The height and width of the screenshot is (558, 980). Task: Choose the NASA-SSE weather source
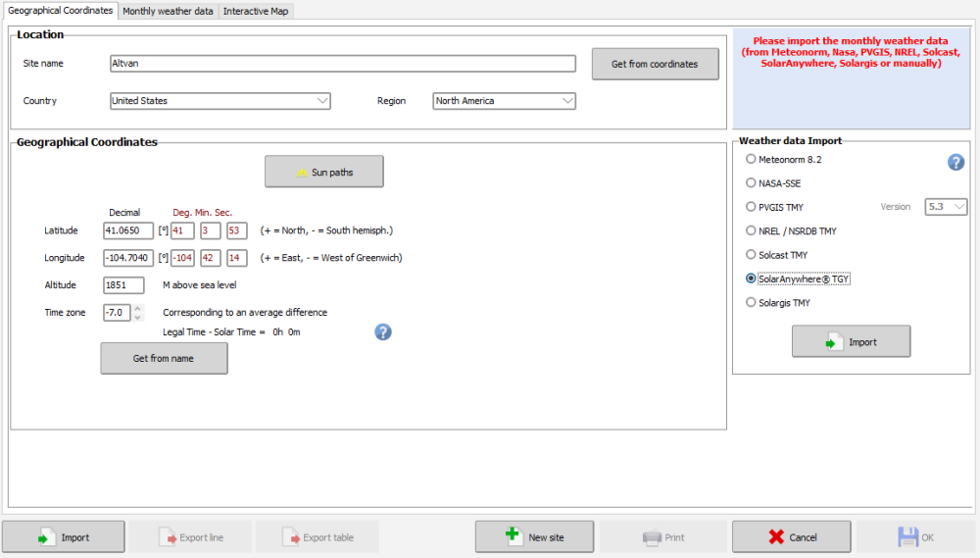(752, 182)
